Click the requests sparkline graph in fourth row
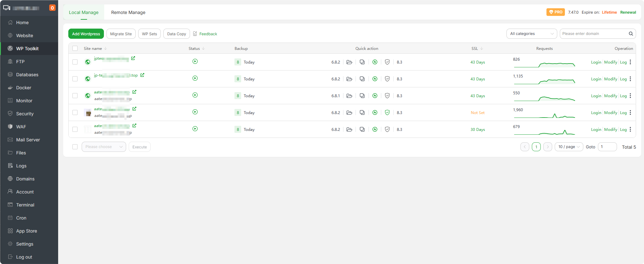Image resolution: width=644 pixels, height=264 pixels. point(544,116)
